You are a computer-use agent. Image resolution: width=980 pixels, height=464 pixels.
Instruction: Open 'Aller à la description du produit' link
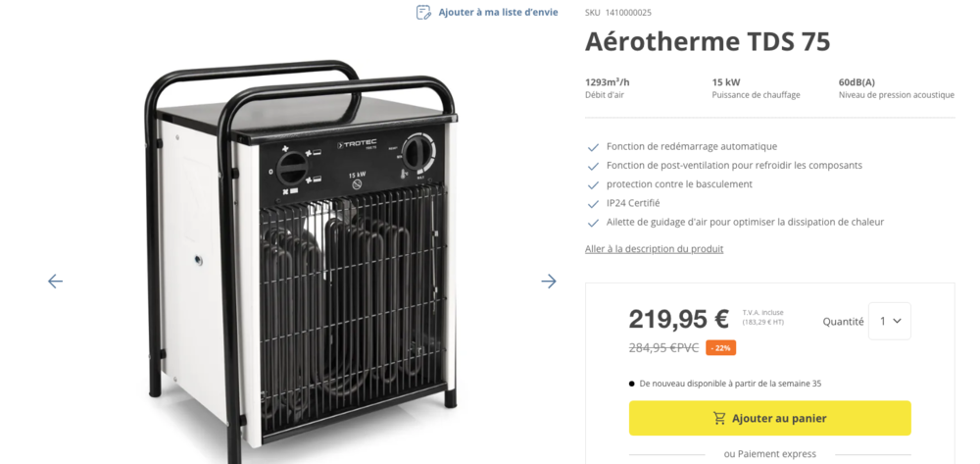pyautogui.click(x=654, y=249)
